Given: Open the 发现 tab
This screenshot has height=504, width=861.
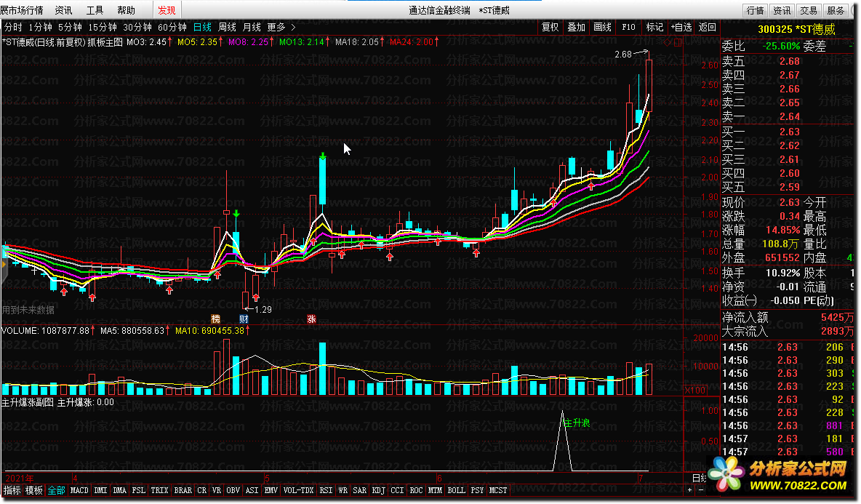Looking at the screenshot, I should pos(167,10).
